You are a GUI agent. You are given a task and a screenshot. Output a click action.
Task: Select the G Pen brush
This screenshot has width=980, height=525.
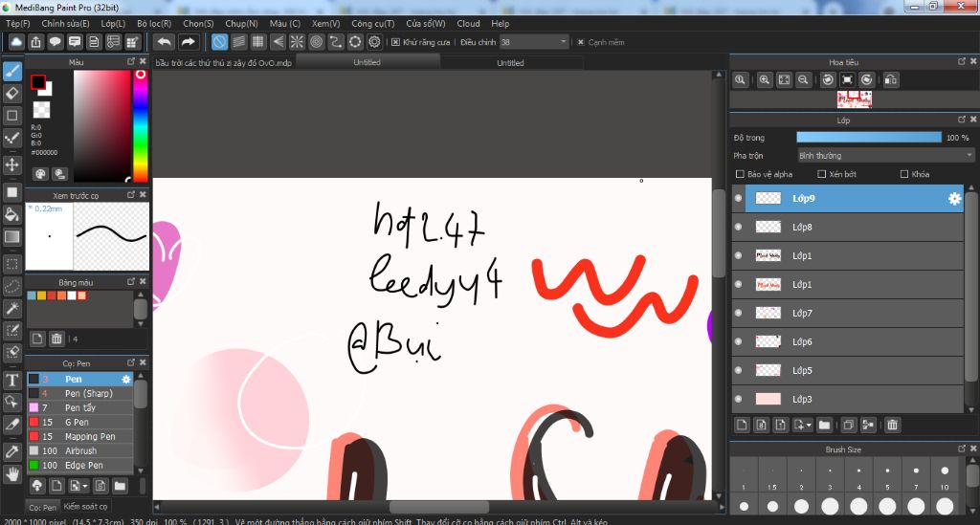pos(80,423)
